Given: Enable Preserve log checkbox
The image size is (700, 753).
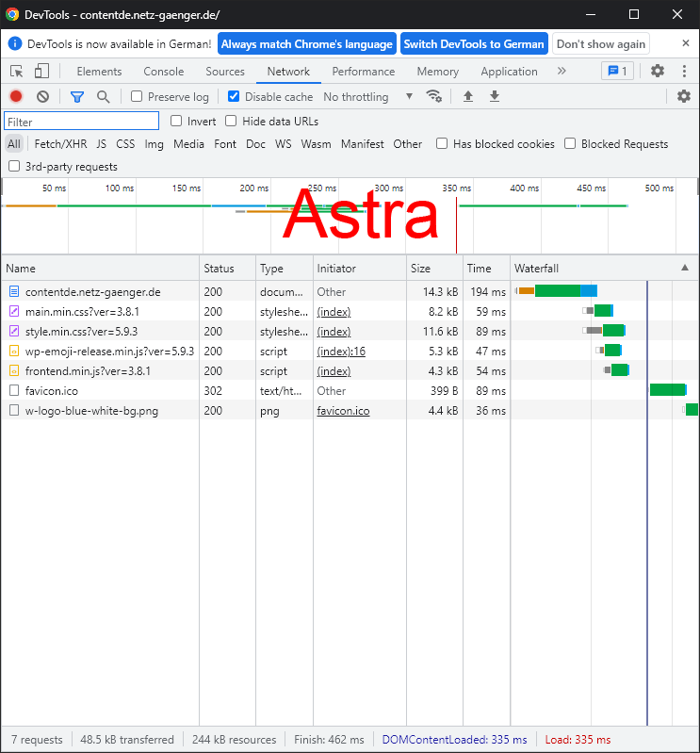Looking at the screenshot, I should tap(137, 96).
